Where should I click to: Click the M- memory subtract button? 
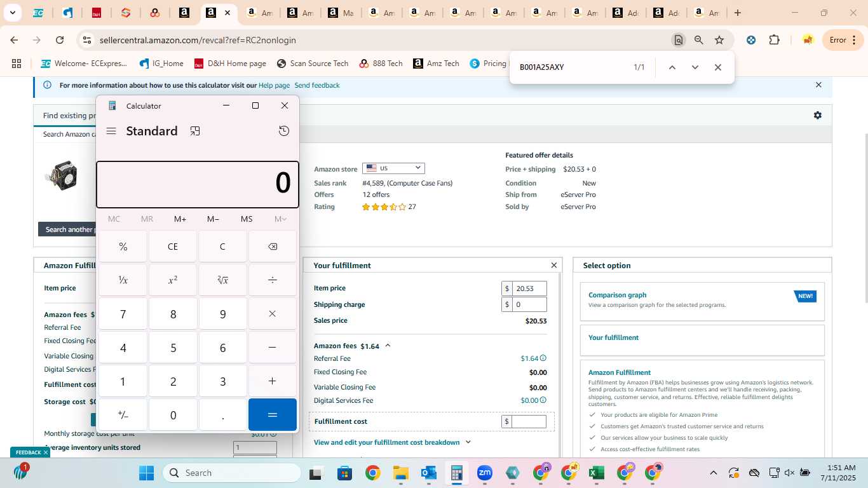pyautogui.click(x=214, y=219)
